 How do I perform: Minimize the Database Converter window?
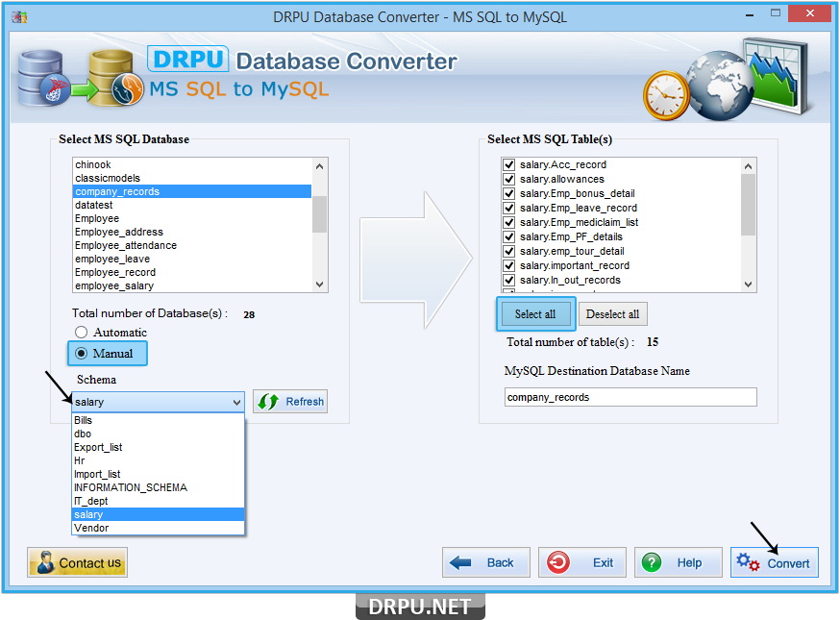click(750, 14)
